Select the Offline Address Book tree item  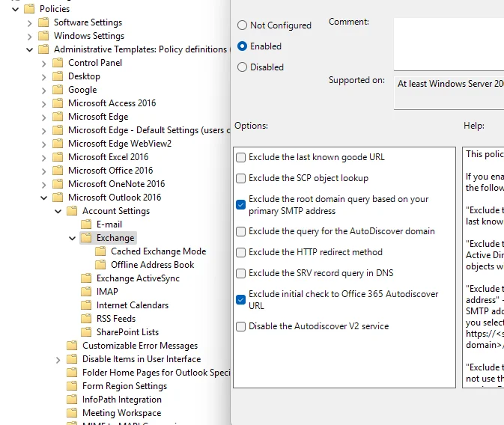(x=153, y=265)
